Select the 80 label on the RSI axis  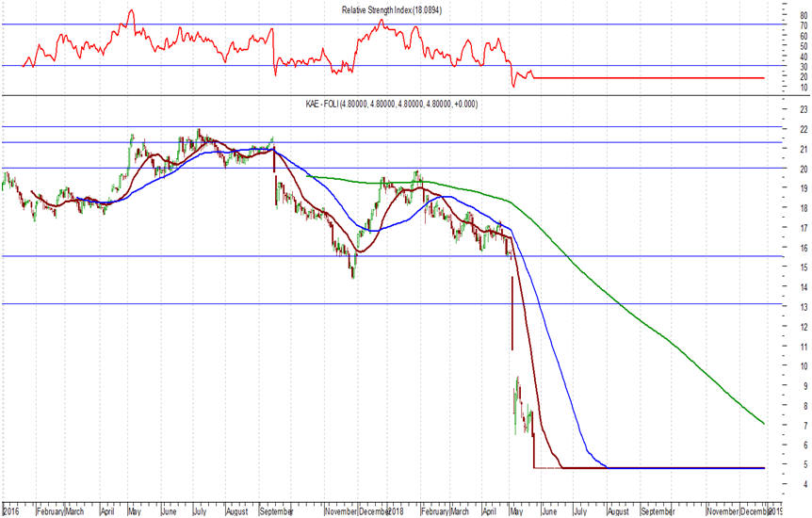(x=804, y=16)
